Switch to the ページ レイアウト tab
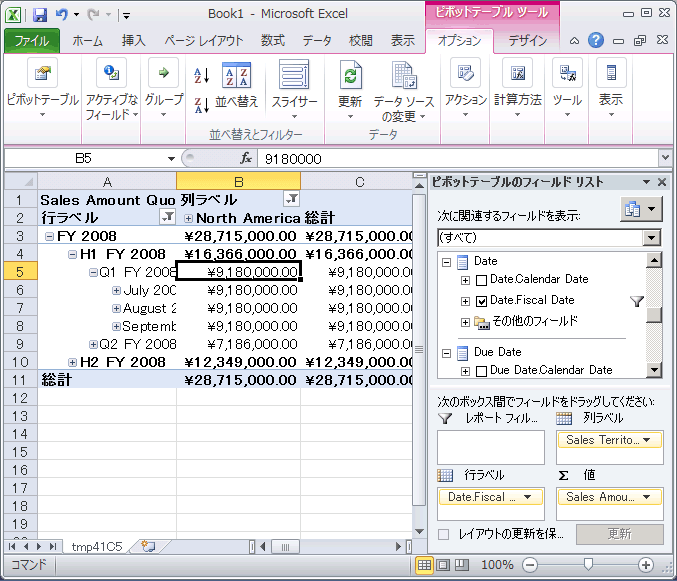 coord(203,41)
